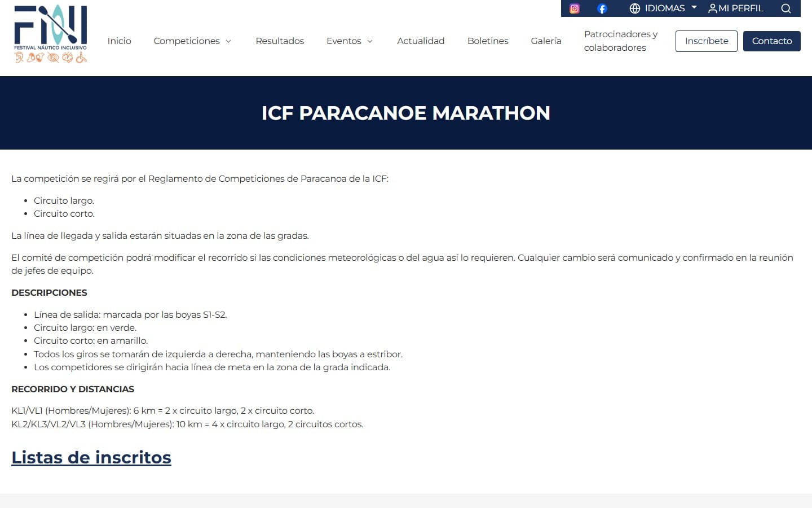Open the Resultados menu item
Screen dimensions: 812x508
coord(280,41)
